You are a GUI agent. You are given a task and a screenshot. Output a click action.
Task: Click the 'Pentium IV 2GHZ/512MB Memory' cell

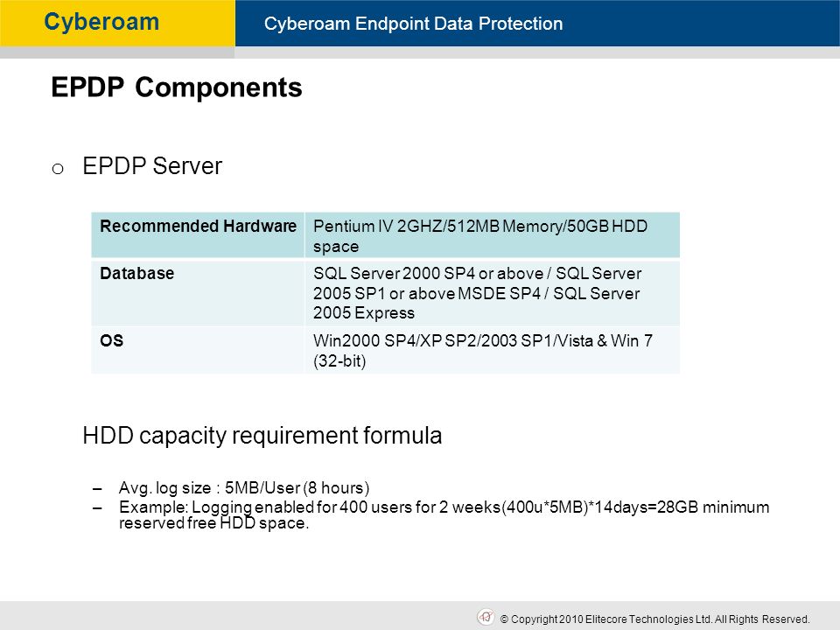click(x=493, y=235)
